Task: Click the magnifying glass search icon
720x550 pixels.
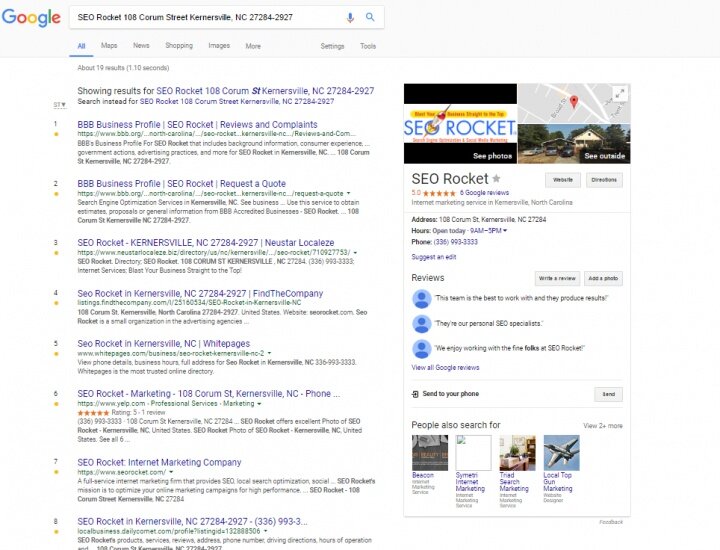Action: 370,17
